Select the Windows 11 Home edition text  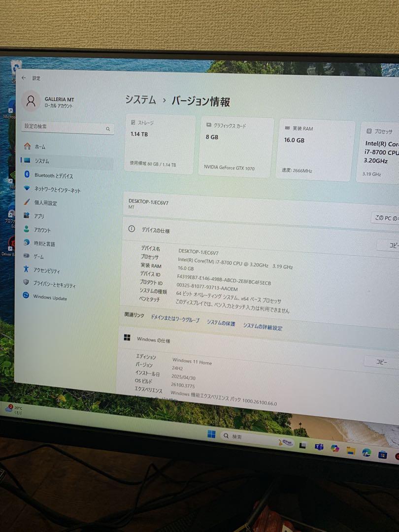point(192,362)
